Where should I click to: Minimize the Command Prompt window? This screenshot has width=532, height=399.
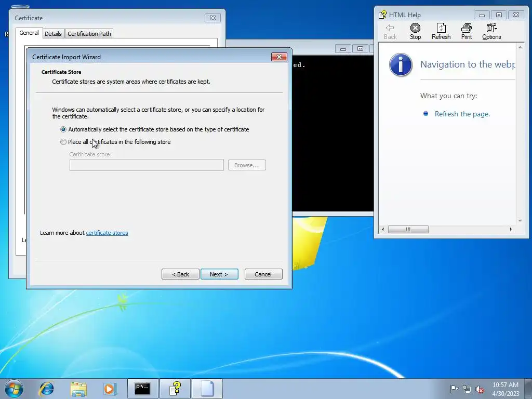coord(343,49)
